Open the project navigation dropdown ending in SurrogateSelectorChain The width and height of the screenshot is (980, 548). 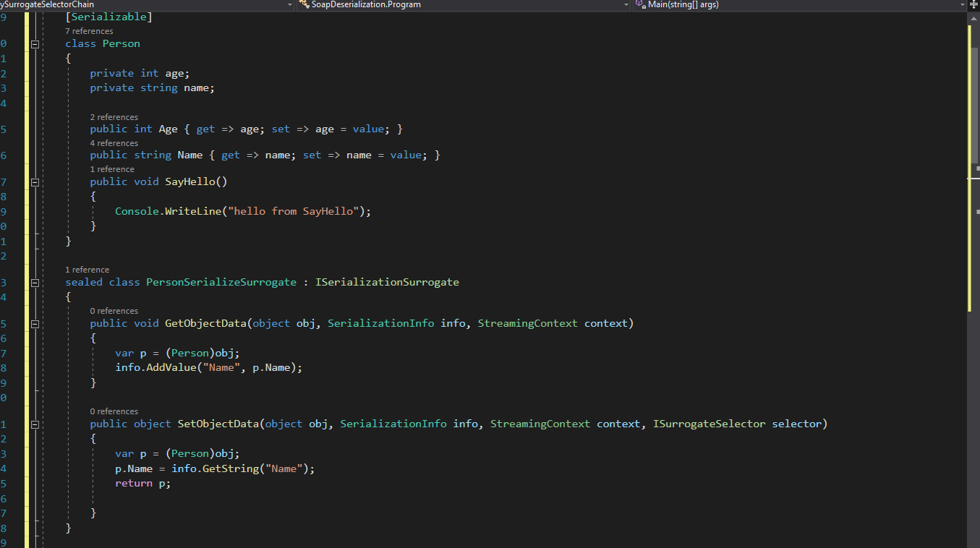pos(147,4)
